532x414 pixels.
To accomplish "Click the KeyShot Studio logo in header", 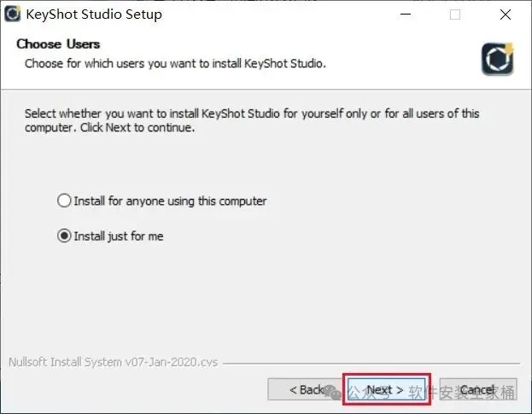I will coord(497,57).
